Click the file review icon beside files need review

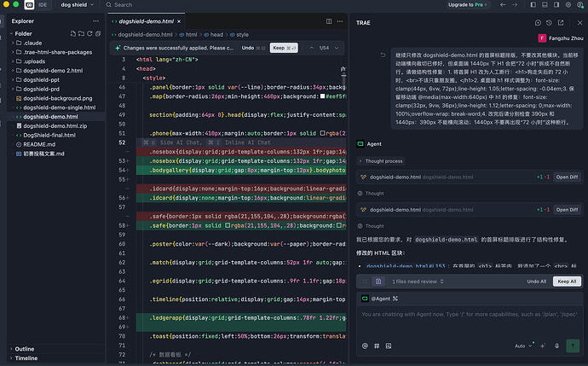[x=378, y=282]
